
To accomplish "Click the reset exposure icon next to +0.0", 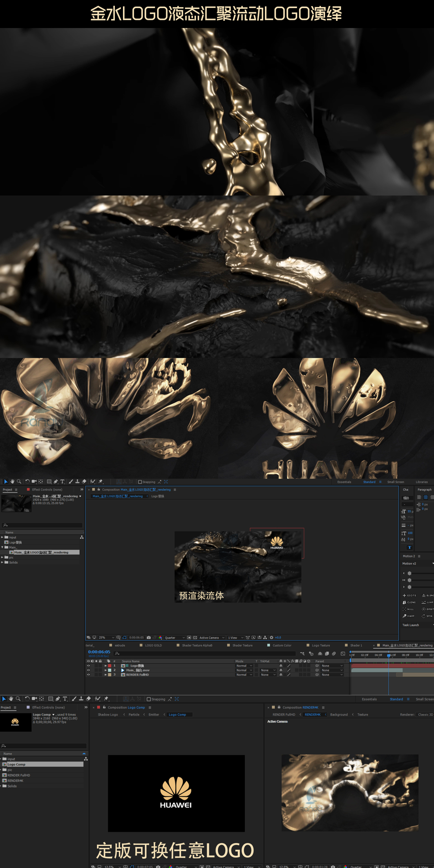I will click(x=272, y=637).
